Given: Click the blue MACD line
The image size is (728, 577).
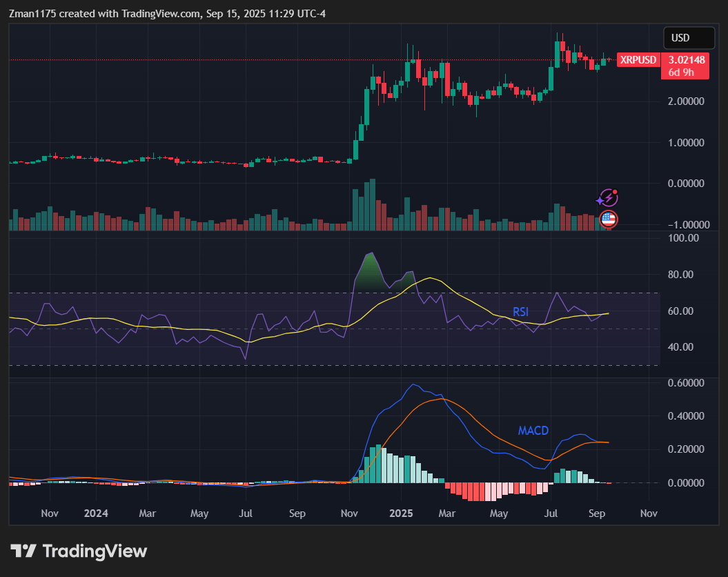Looking at the screenshot, I should point(414,384).
